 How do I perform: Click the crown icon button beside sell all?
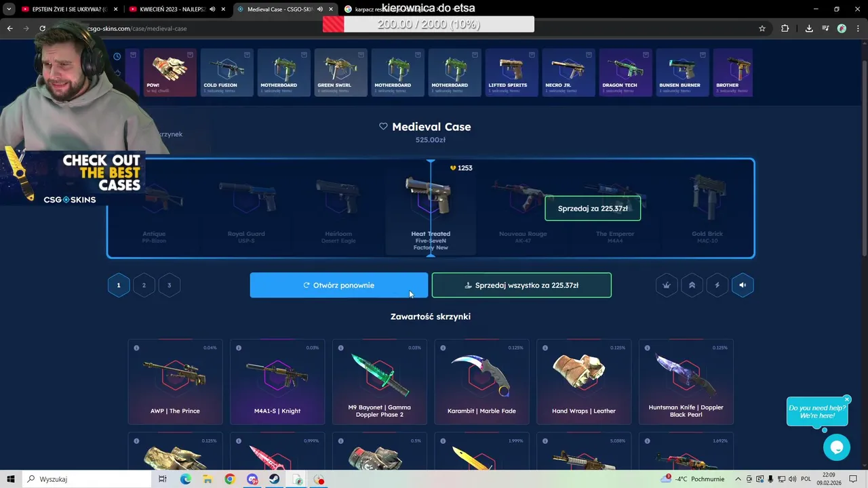click(667, 285)
